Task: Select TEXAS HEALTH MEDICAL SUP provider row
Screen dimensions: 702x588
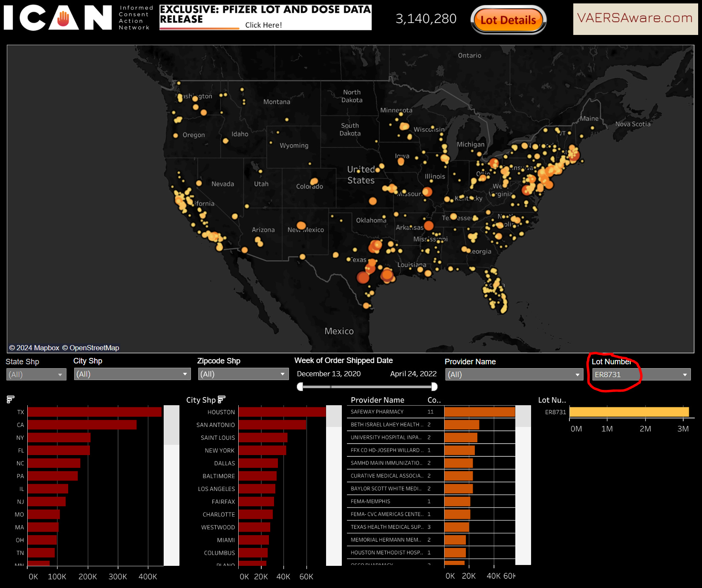Action: 431,527
